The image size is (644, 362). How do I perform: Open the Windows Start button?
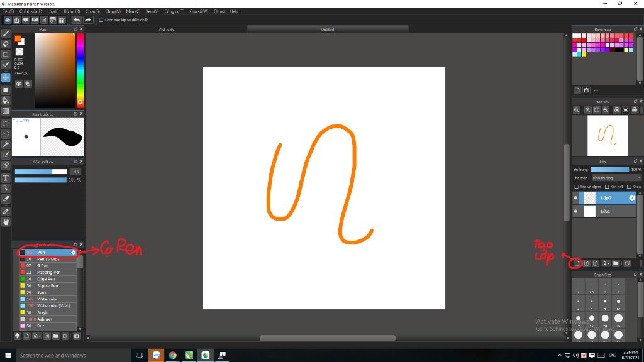[x=8, y=356]
